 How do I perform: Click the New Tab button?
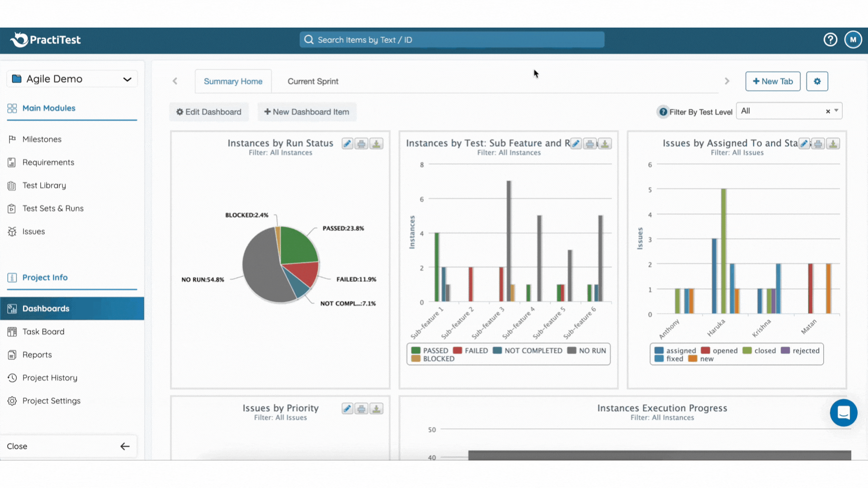click(772, 81)
